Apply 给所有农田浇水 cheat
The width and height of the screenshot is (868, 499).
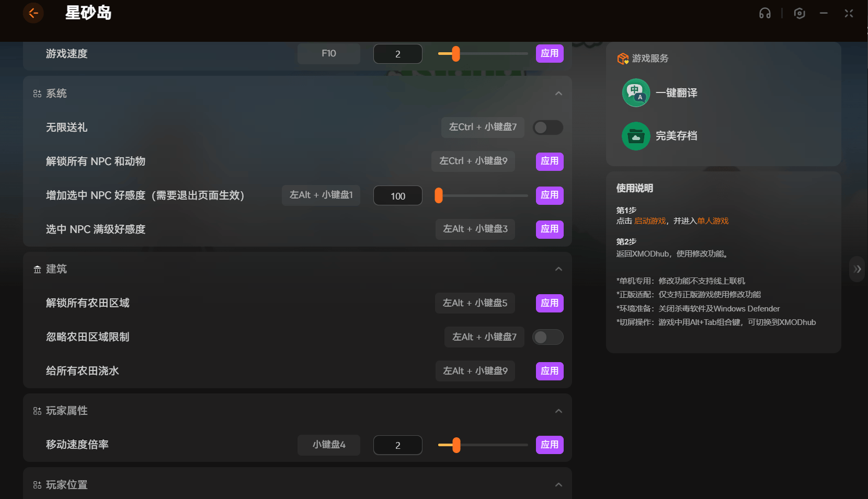(x=549, y=371)
